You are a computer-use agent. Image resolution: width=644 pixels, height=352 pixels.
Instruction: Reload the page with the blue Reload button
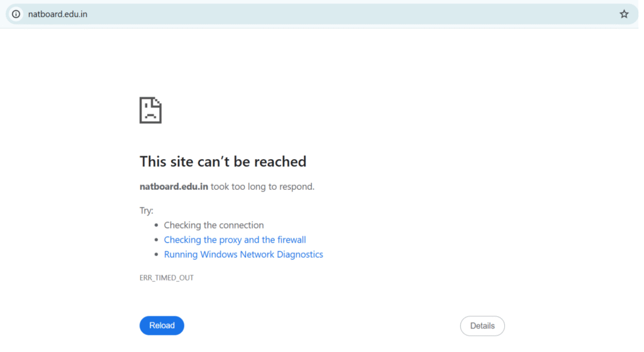[x=162, y=326]
